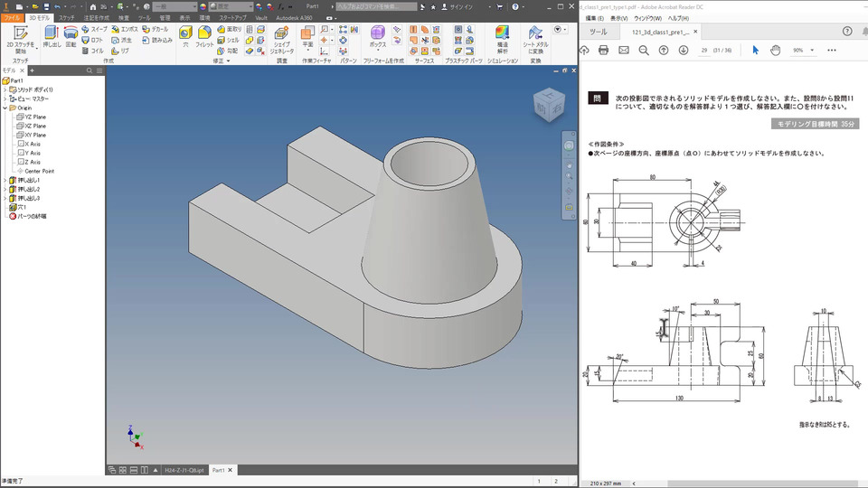
Task: Select the 回転 (Revolve) tool
Action: point(71,36)
